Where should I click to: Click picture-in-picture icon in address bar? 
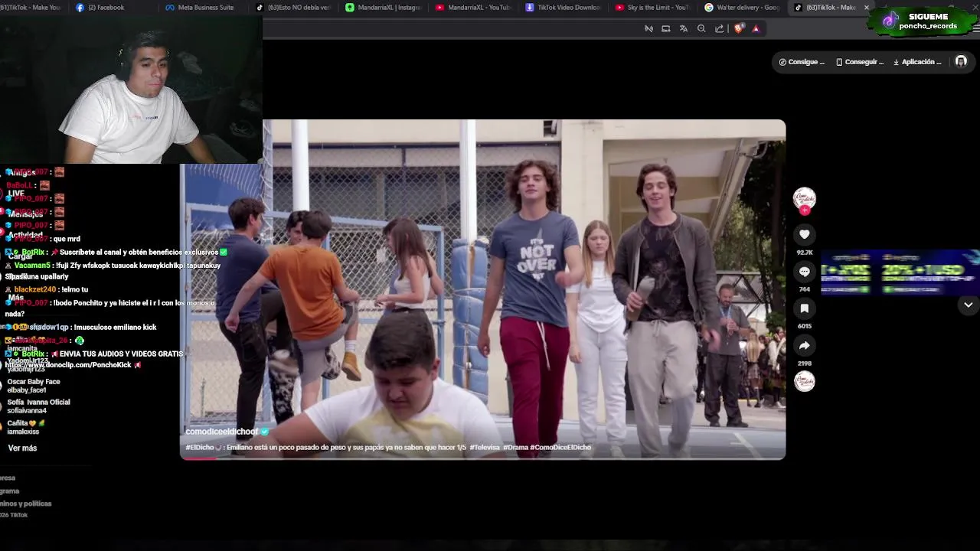666,28
